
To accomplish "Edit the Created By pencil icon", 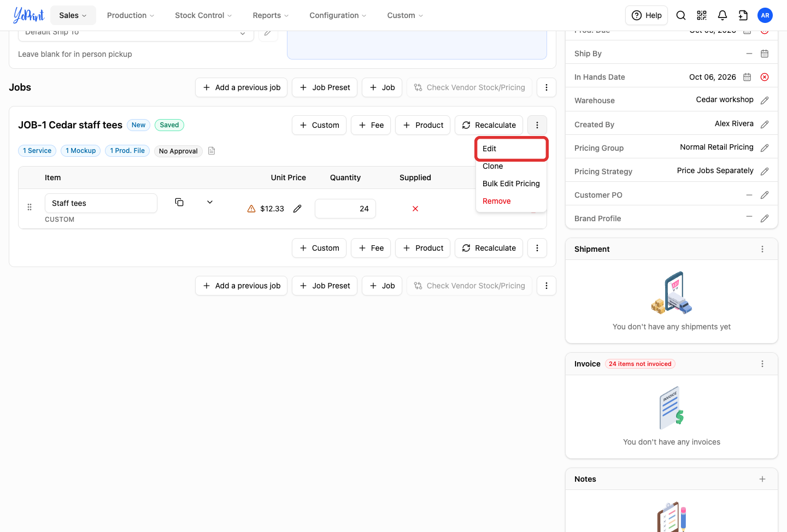I will coord(765,125).
